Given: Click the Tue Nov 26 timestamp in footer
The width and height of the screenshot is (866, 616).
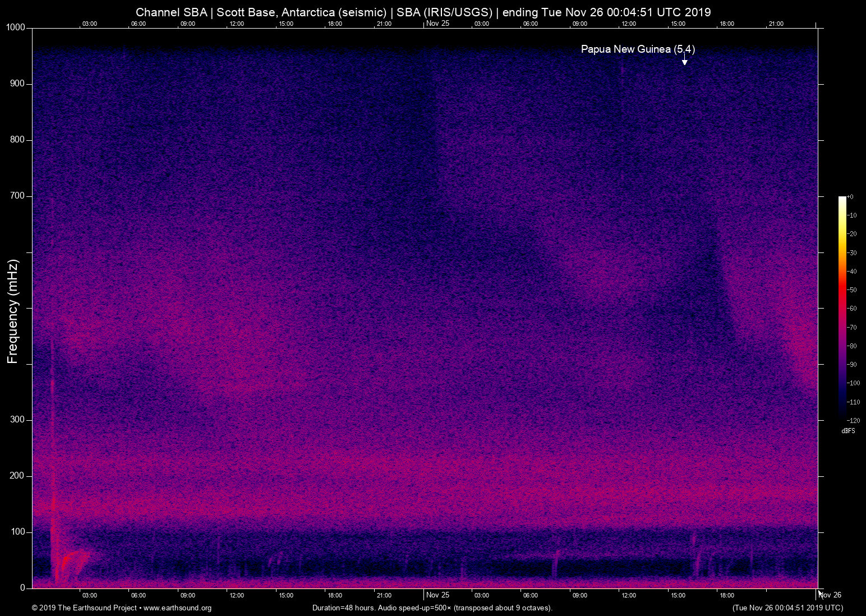Looking at the screenshot, I should [787, 608].
